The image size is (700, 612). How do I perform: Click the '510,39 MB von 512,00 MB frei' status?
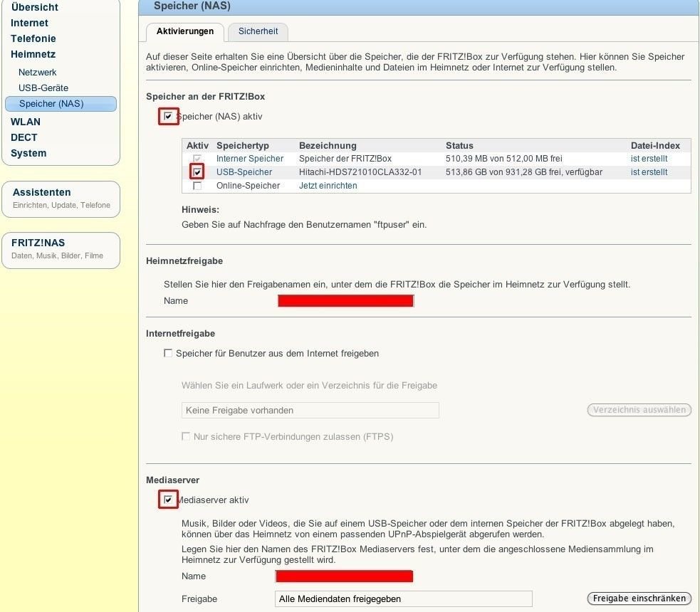click(x=504, y=159)
